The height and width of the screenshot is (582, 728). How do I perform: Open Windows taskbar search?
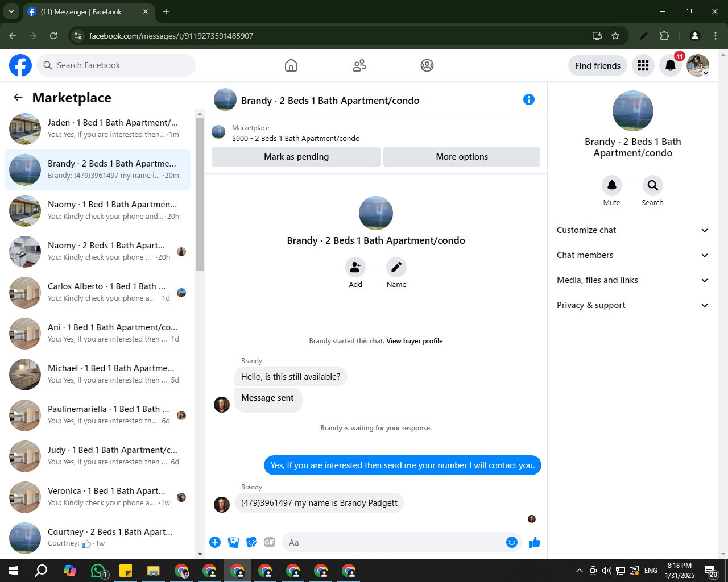(x=41, y=571)
